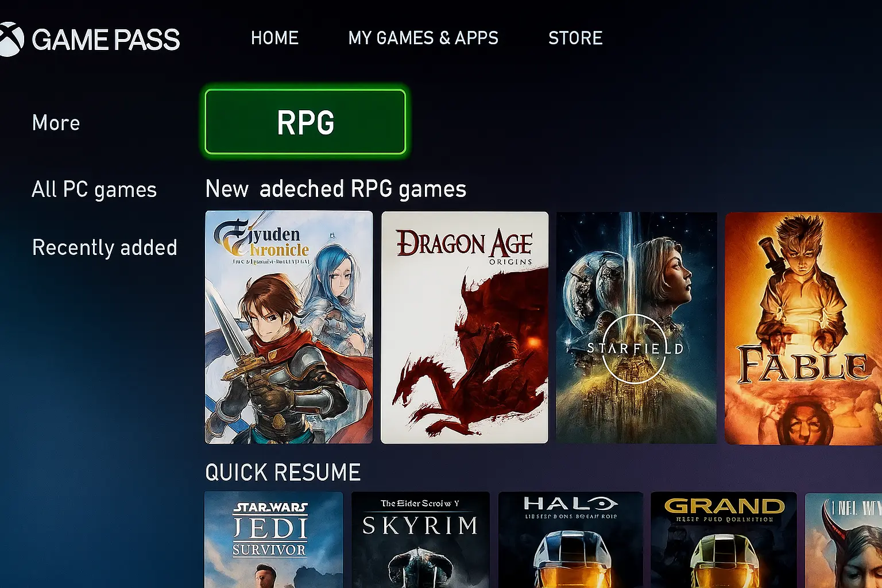
Task: Open All PC games filter
Action: click(94, 189)
